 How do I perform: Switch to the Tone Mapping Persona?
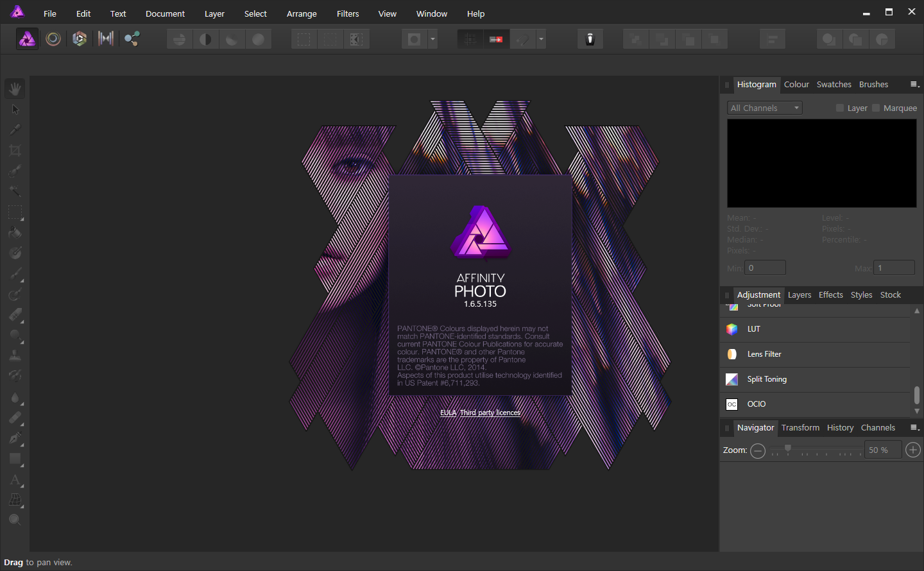pos(106,39)
